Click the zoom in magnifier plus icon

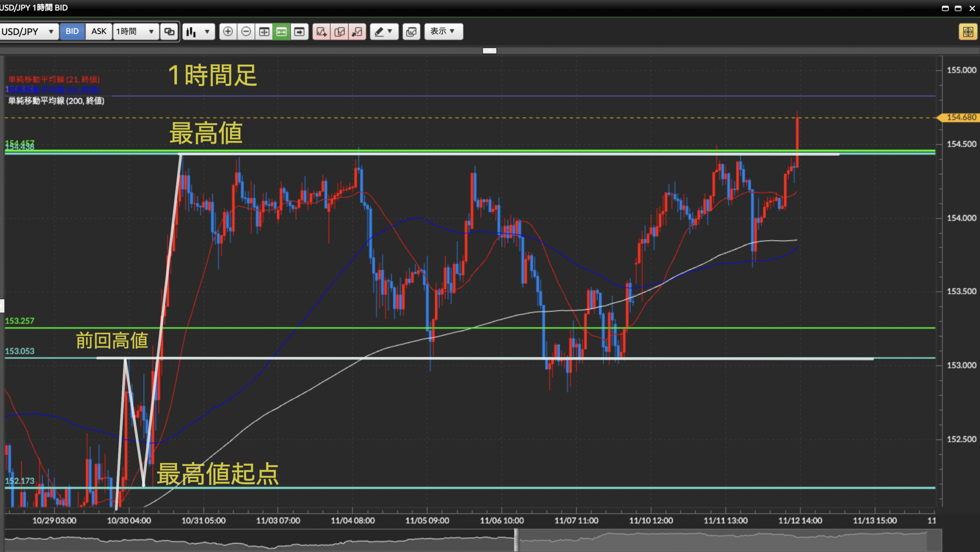coord(228,31)
